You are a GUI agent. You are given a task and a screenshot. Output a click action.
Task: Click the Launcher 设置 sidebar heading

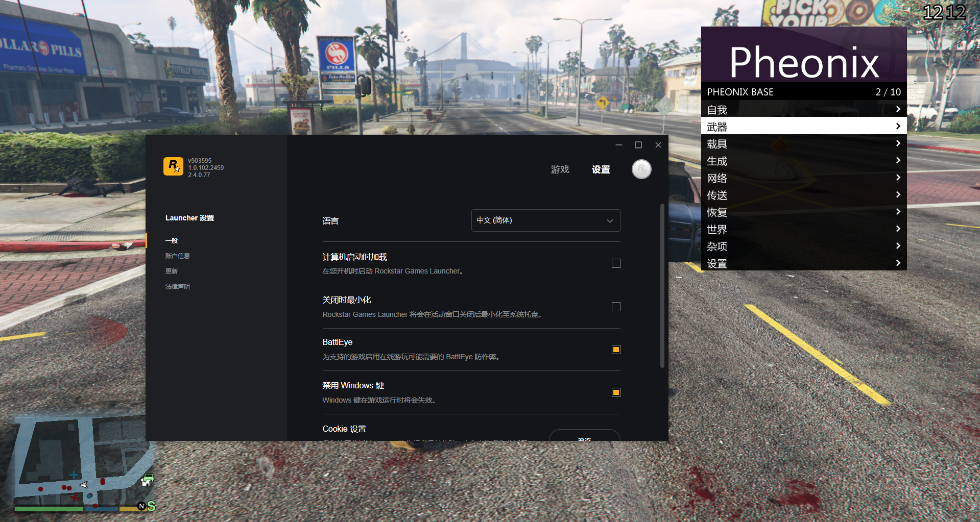pyautogui.click(x=189, y=218)
